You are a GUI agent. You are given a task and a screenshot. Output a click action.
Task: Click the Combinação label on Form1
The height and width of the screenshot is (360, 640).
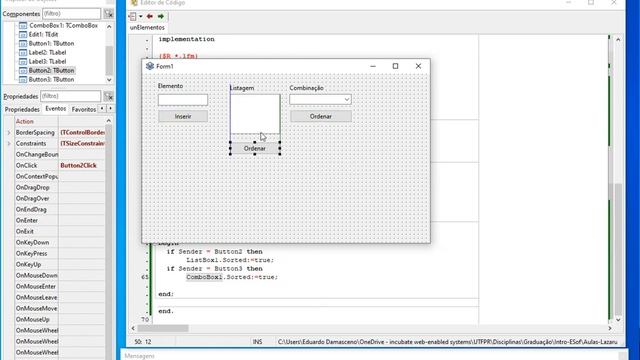(306, 88)
